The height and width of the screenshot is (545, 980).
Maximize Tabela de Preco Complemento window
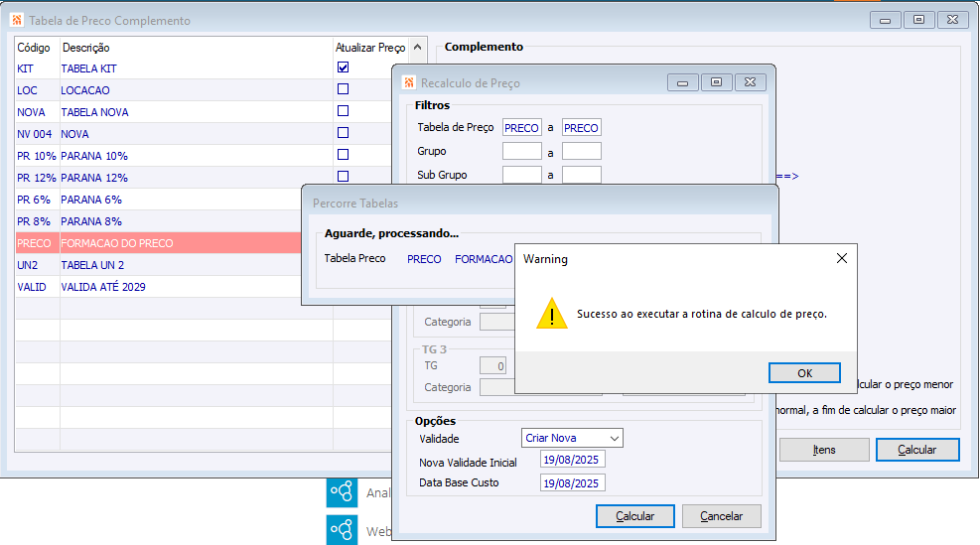918,20
